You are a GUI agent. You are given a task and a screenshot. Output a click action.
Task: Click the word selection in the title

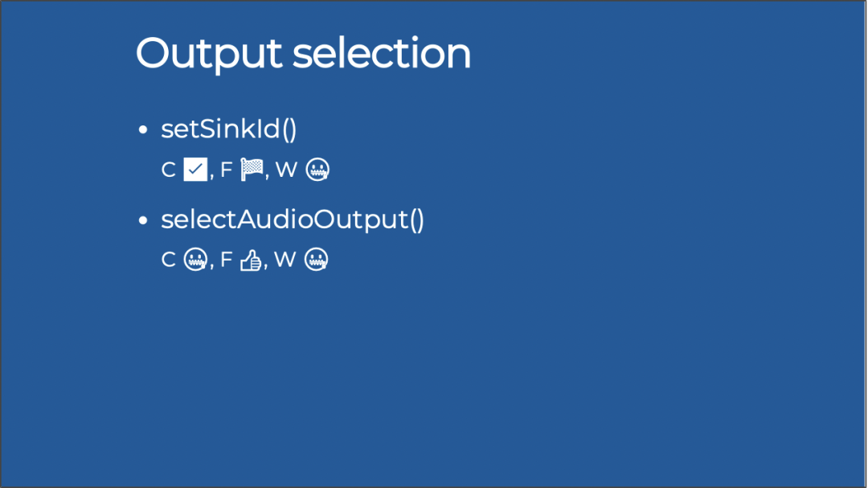382,53
